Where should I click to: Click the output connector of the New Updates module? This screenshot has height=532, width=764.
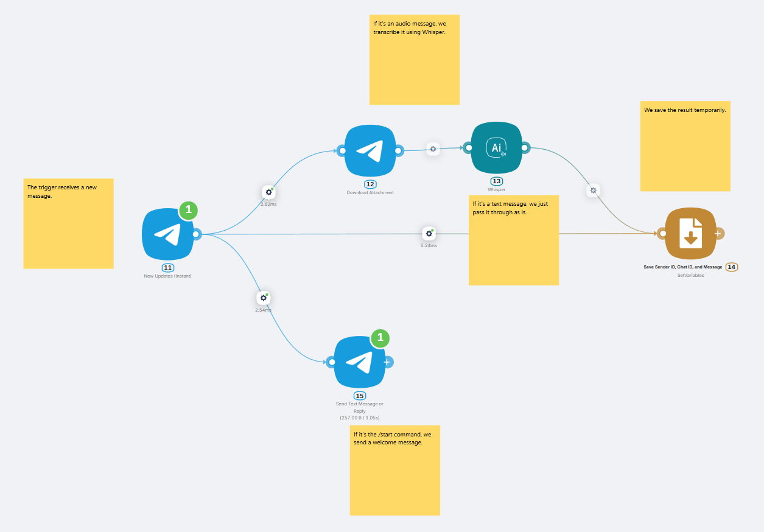coord(196,234)
